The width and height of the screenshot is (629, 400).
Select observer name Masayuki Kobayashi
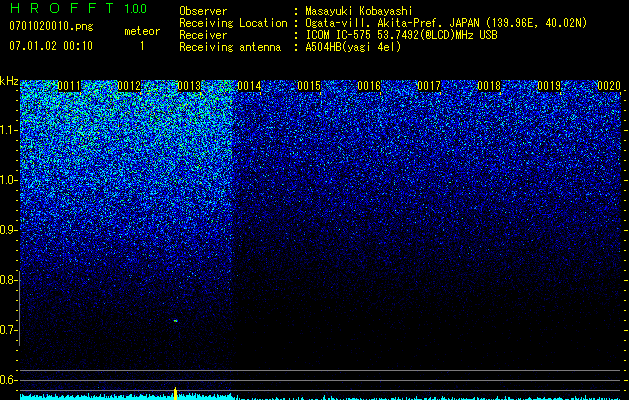coord(359,11)
